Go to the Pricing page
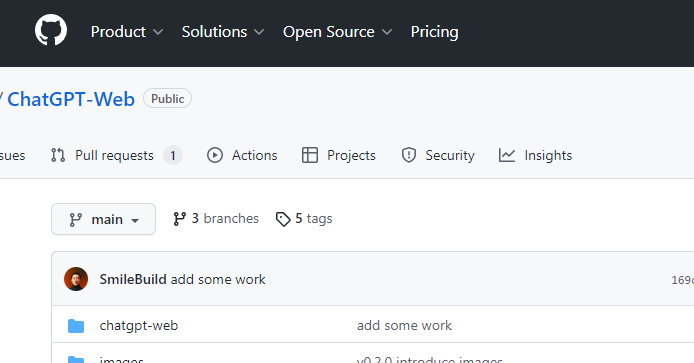694x363 pixels. pos(435,32)
